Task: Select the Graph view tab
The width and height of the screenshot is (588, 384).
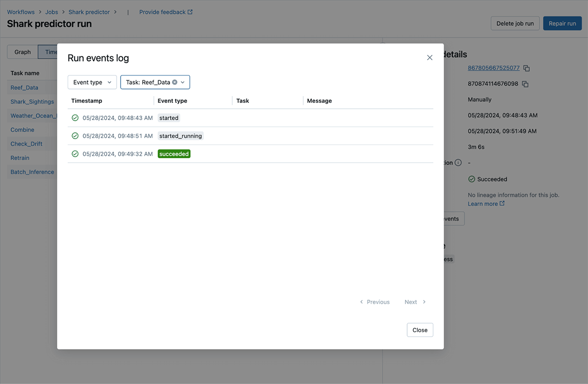Action: [23, 52]
